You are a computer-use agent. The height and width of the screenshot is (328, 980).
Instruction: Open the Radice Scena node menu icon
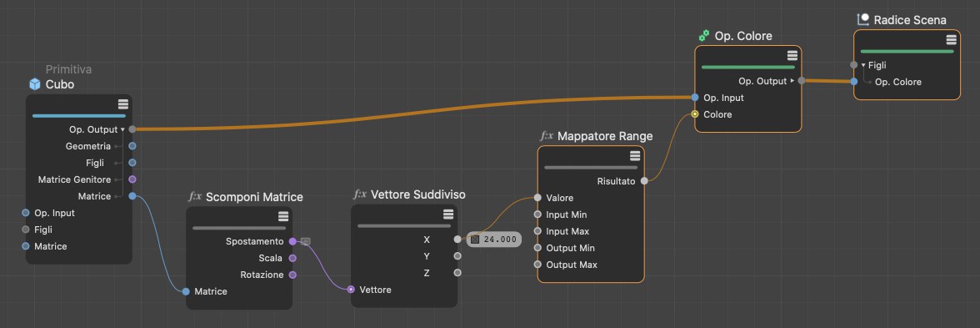point(952,40)
